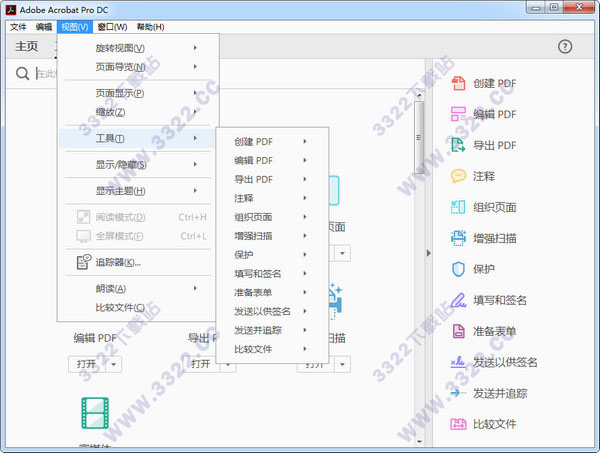Open the Comment tool speech bubble icon
The image size is (600, 453).
(x=458, y=176)
